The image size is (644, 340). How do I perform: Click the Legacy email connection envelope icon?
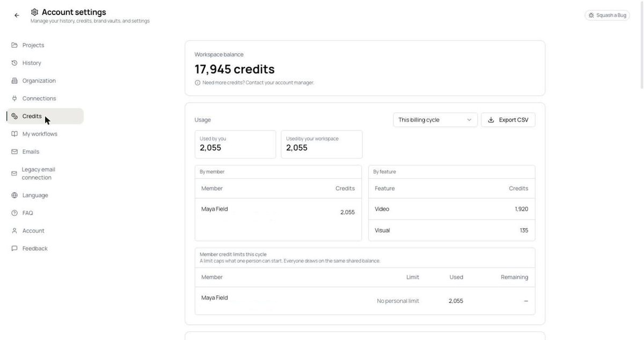[x=14, y=173]
